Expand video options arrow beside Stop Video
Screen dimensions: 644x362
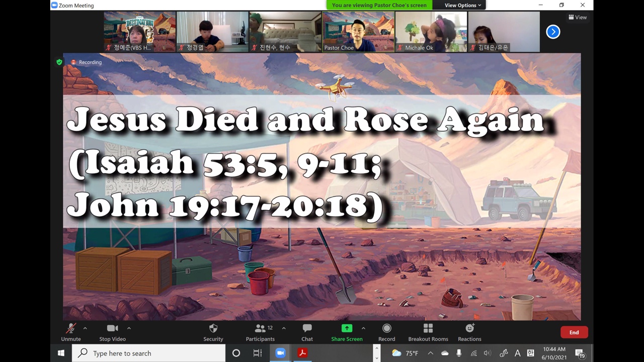tap(129, 328)
